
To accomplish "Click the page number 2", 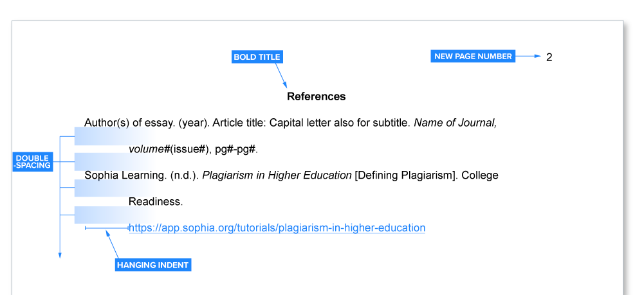I will [549, 57].
